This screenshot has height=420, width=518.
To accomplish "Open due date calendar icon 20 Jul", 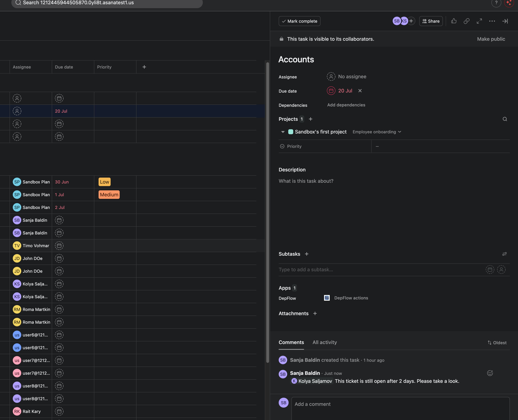I will (x=331, y=91).
